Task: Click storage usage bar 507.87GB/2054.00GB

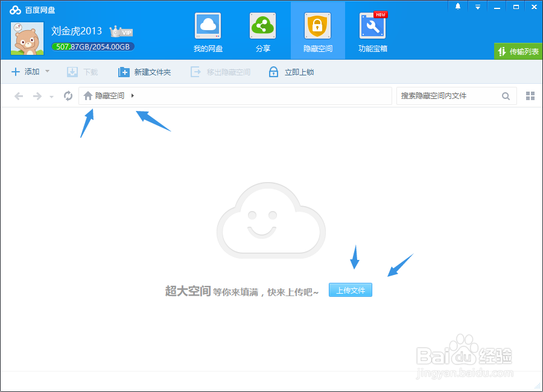Action: click(x=93, y=47)
